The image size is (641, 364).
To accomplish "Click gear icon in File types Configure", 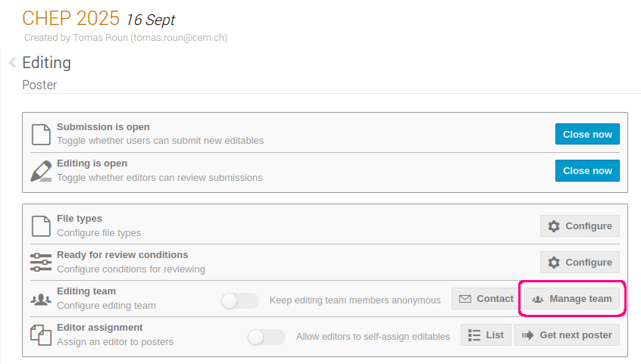I will click(554, 226).
